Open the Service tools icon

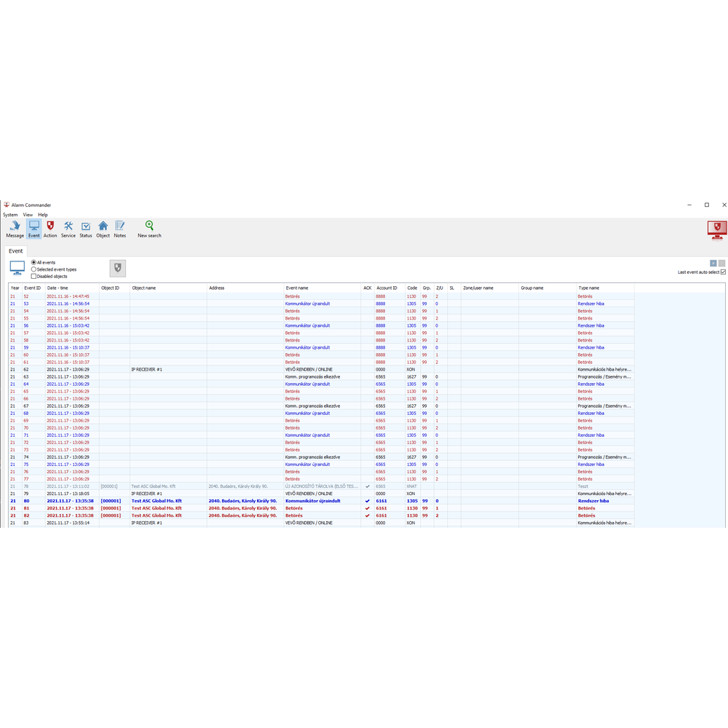click(68, 229)
